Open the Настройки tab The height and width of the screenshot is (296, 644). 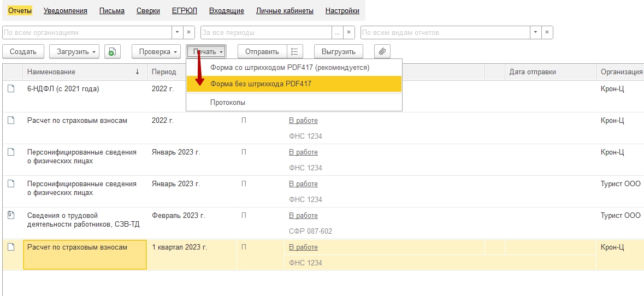pos(342,10)
